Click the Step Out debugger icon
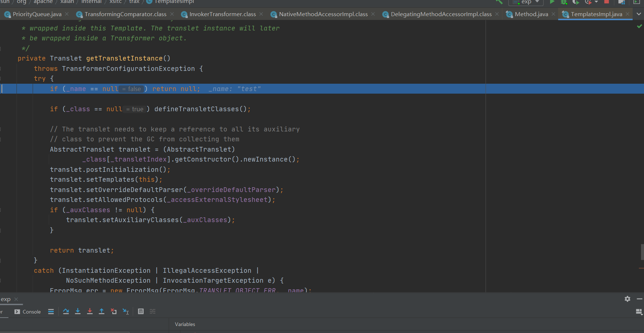 click(x=102, y=311)
